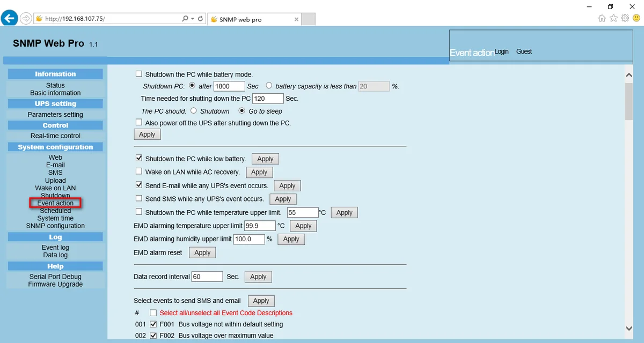Click the 1800 seconds shutdown delay field

pos(229,86)
